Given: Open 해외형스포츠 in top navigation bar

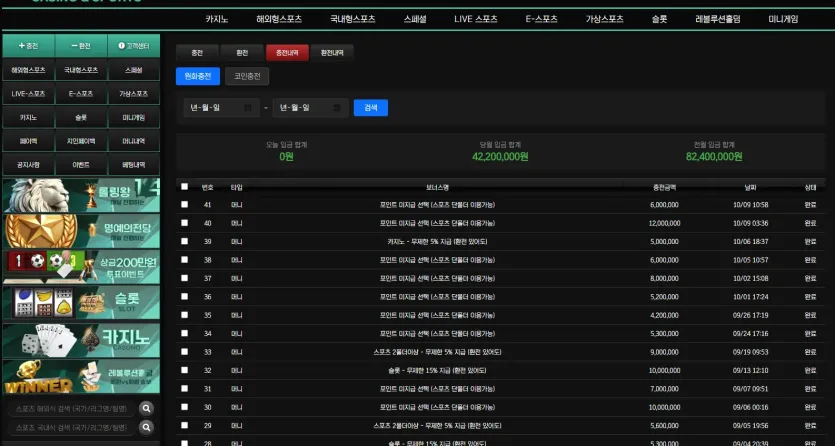Looking at the screenshot, I should click(279, 19).
